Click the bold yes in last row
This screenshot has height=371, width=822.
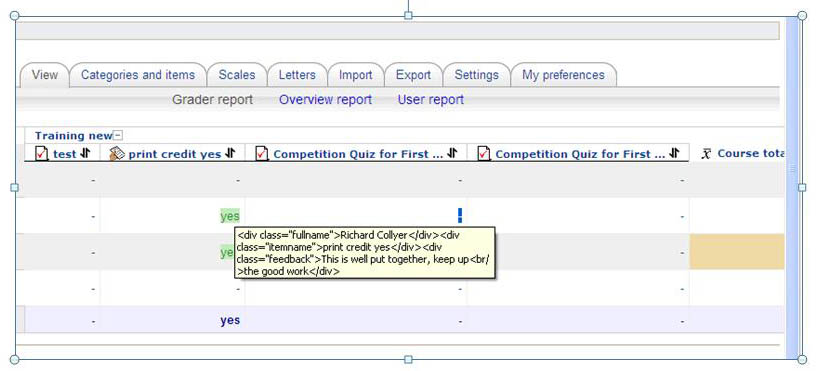(x=230, y=320)
